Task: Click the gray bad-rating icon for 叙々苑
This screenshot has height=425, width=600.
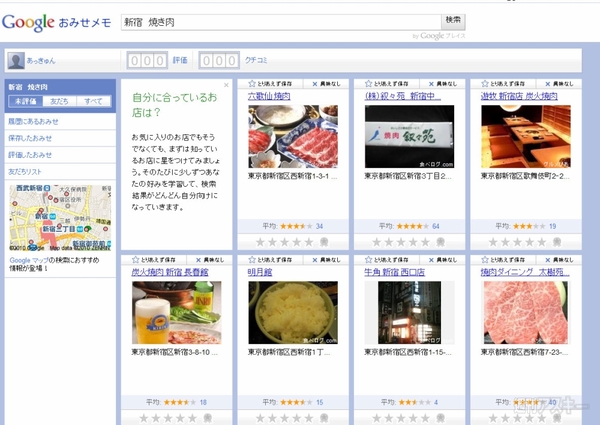Action: point(441,242)
